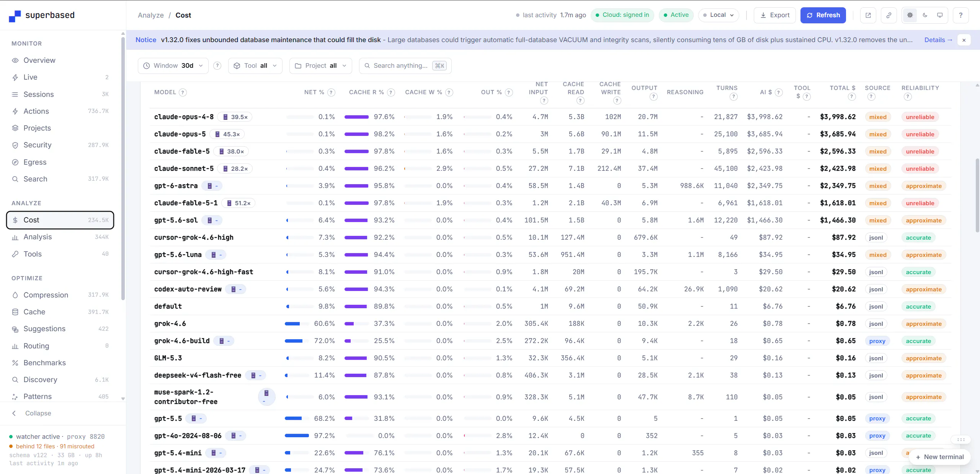The height and width of the screenshot is (474, 980).
Task: Click the Window filter help icon
Action: click(217, 66)
